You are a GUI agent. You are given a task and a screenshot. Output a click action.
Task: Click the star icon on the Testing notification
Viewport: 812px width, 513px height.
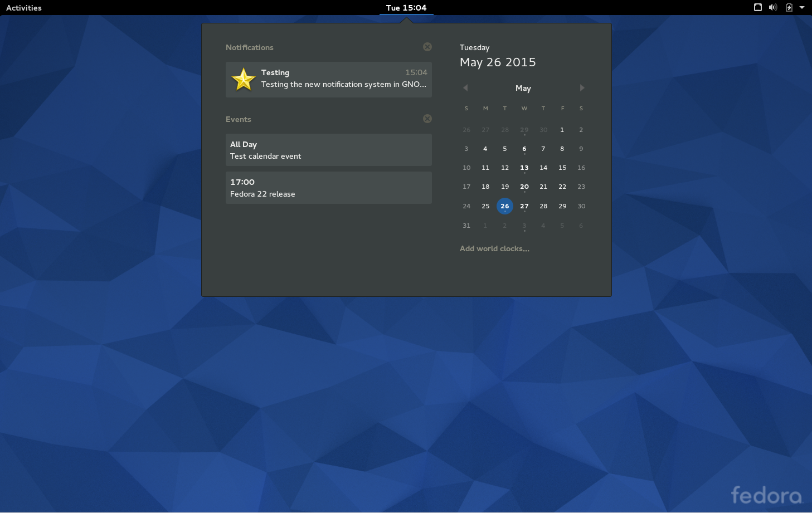[243, 79]
